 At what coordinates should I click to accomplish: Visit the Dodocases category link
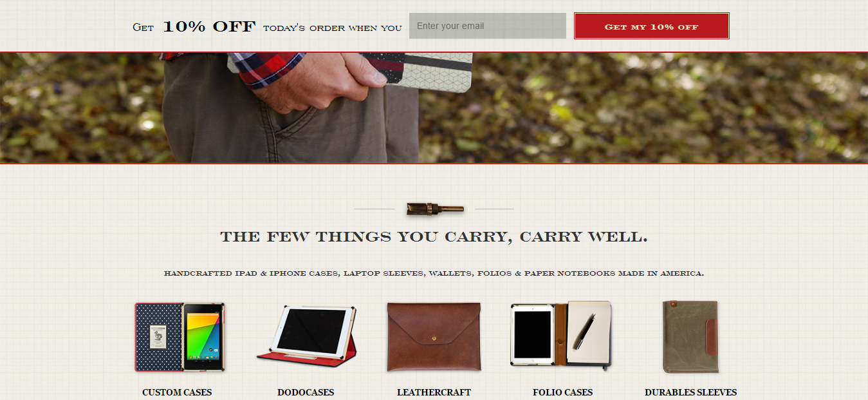[x=306, y=392]
